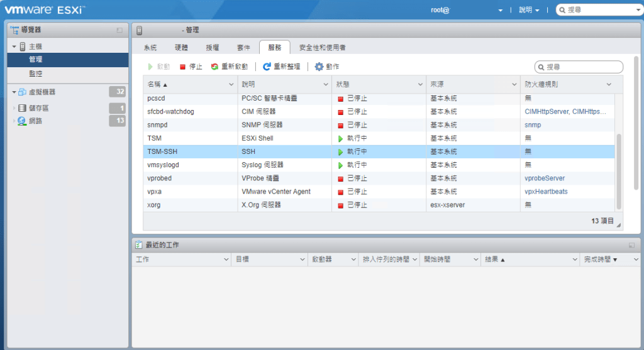This screenshot has height=350, width=644.
Task: Click the Virtual Machines (虛擬機器) icon in navigator
Action: pyautogui.click(x=23, y=92)
